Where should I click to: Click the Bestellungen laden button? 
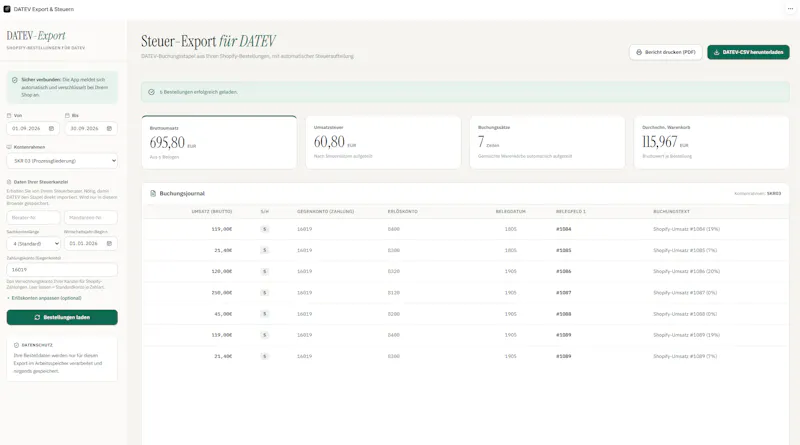click(x=62, y=317)
